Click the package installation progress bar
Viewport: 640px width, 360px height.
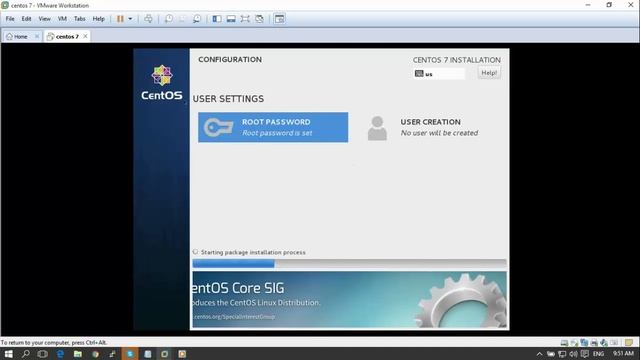tap(349, 264)
